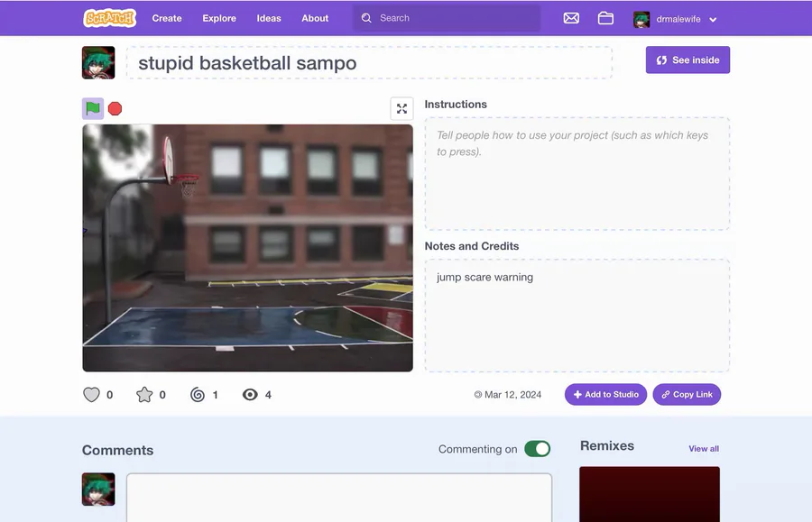Viewport: 812px width, 522px height.
Task: Click the search magnifier icon
Action: coord(366,18)
